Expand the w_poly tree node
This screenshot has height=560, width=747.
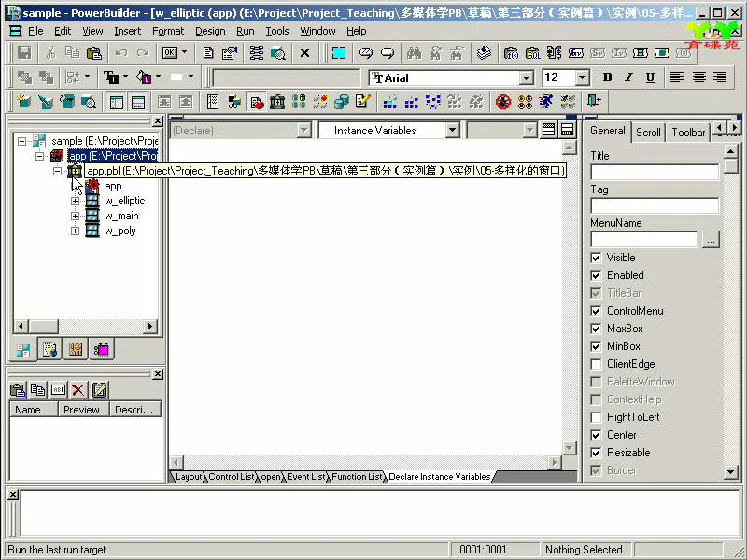point(75,231)
